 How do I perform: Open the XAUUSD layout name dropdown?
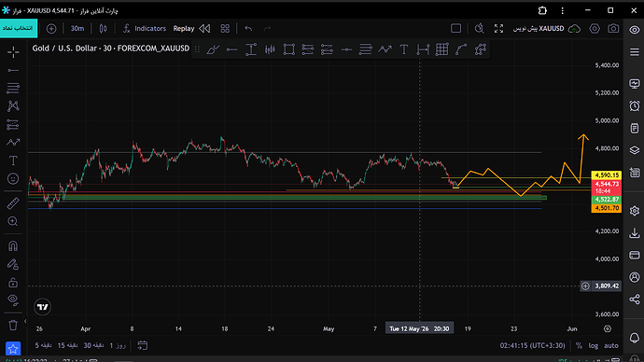click(538, 28)
